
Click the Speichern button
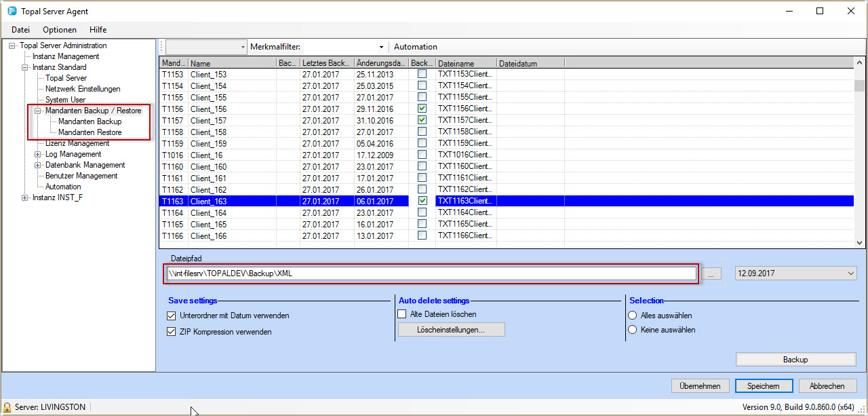(x=764, y=385)
